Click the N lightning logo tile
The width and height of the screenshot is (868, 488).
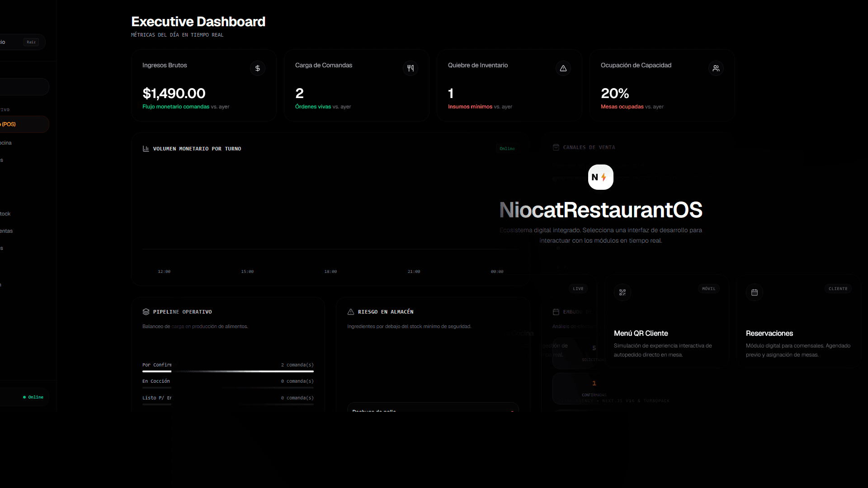tap(601, 177)
